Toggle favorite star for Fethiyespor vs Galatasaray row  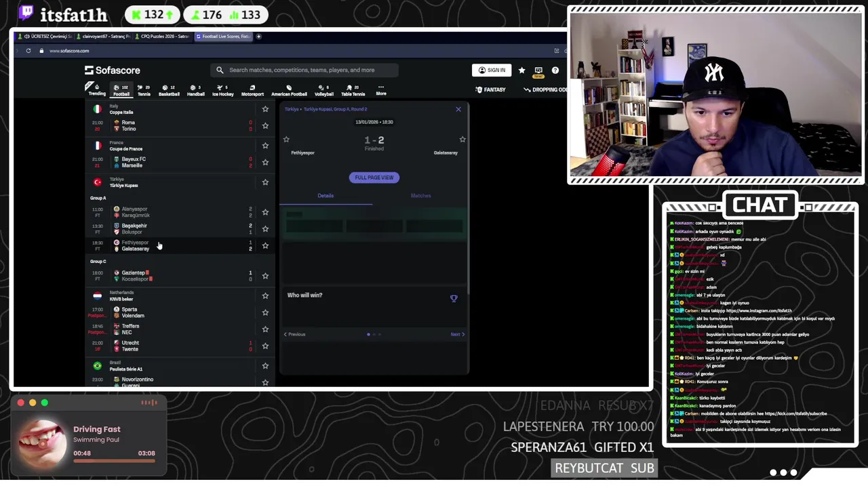point(265,245)
